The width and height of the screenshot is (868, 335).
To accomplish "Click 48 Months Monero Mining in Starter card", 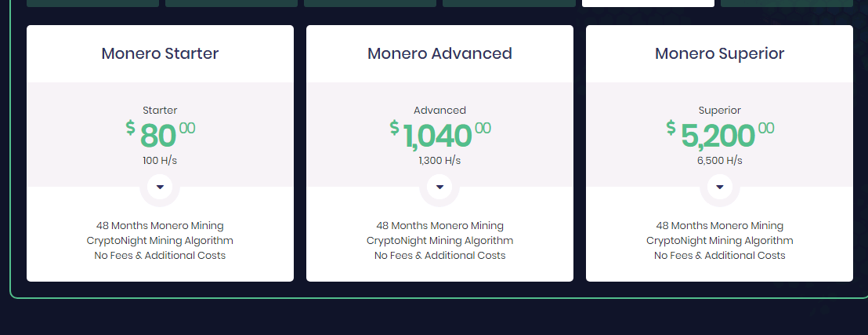I will [160, 226].
